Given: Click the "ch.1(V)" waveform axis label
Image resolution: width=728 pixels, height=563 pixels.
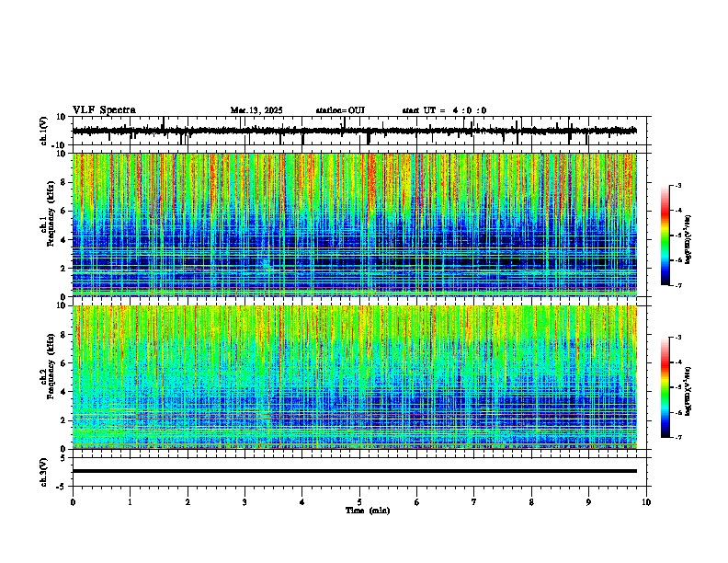Looking at the screenshot, I should (44, 131).
